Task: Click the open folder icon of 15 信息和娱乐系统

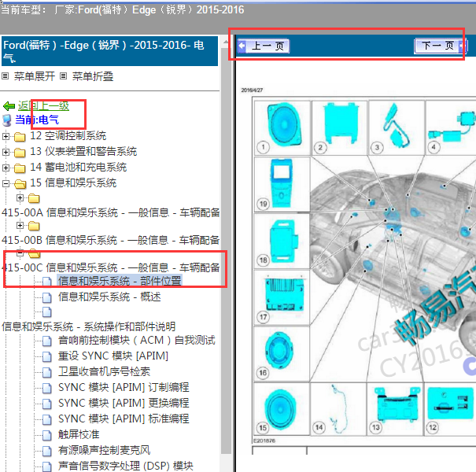Action: 20,183
